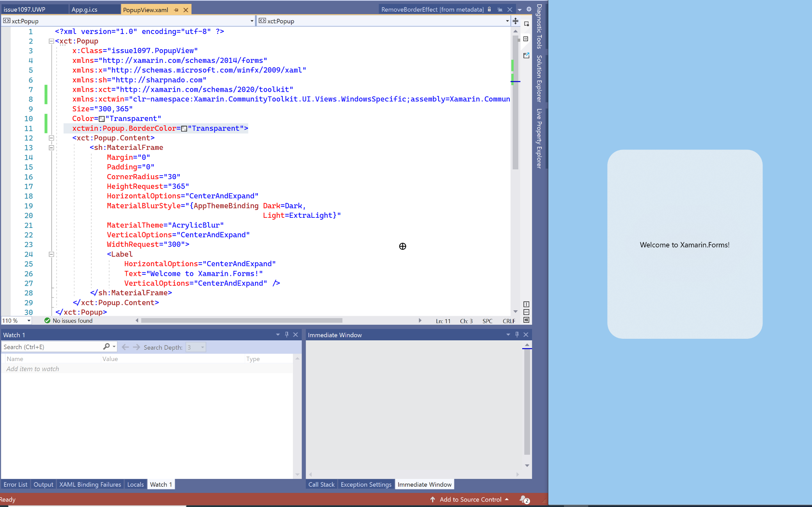The height and width of the screenshot is (507, 812).
Task: Unpin the PopupView.xaml document tab
Action: coord(177,10)
